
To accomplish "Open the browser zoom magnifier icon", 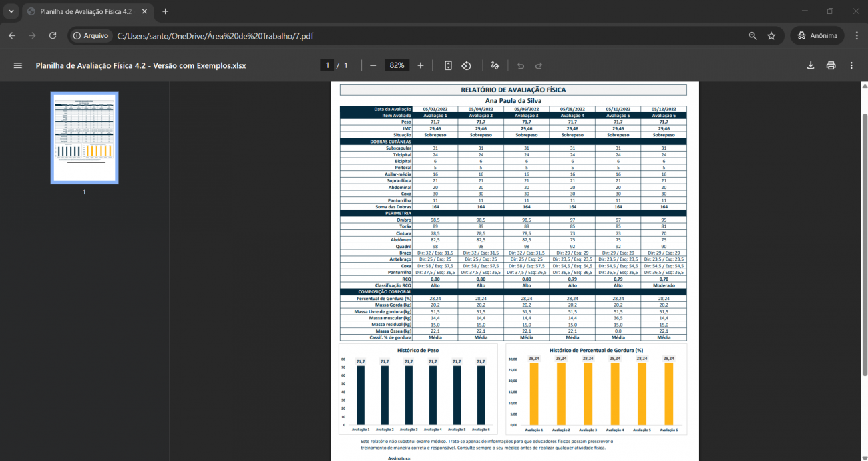I will point(753,36).
